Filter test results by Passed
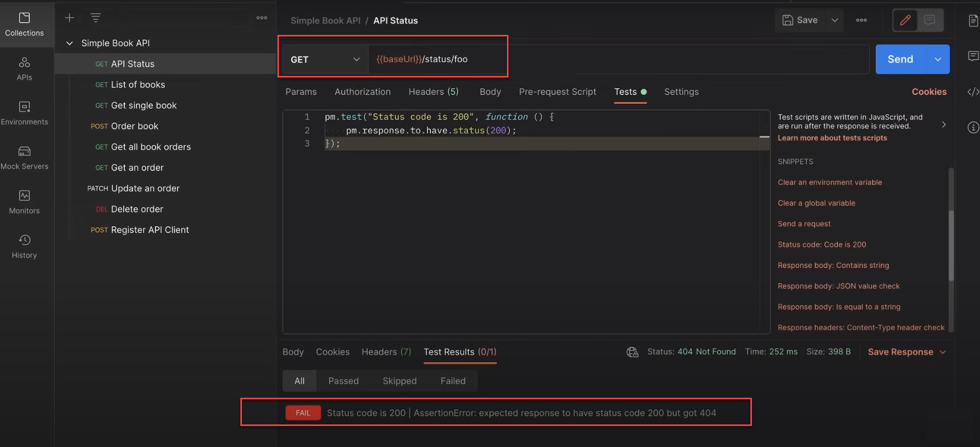The image size is (980, 447). click(343, 381)
